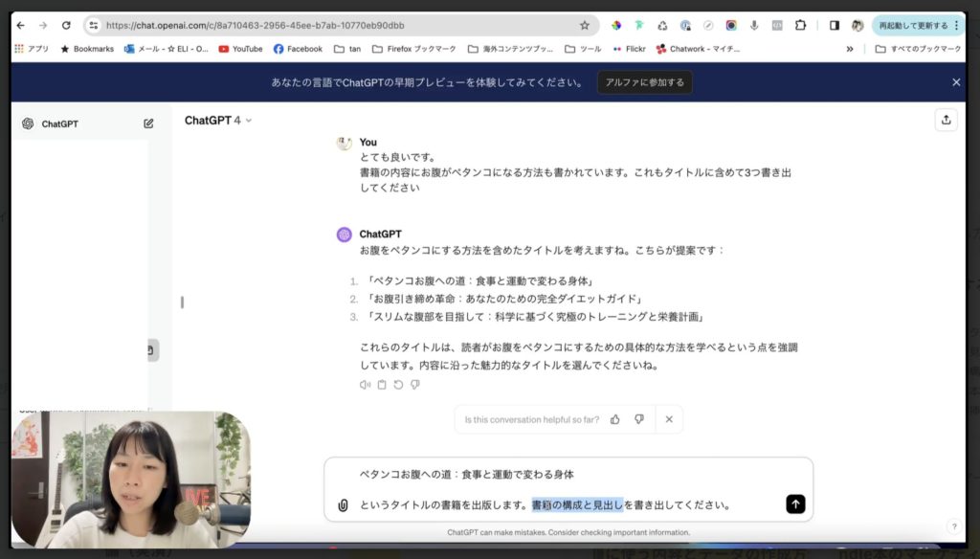Viewport: 980px width, 559px height.
Task: Open the Firefox ブックマーク bookmark folder
Action: pos(413,49)
